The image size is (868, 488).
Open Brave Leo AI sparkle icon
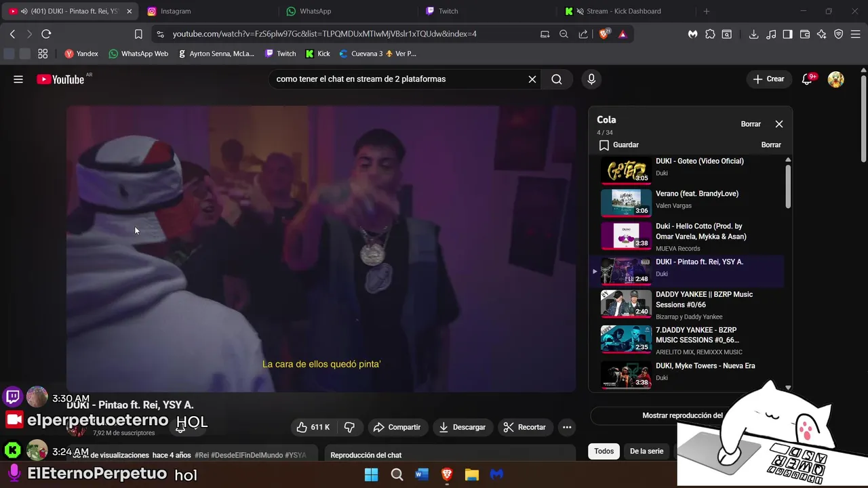pyautogui.click(x=821, y=34)
